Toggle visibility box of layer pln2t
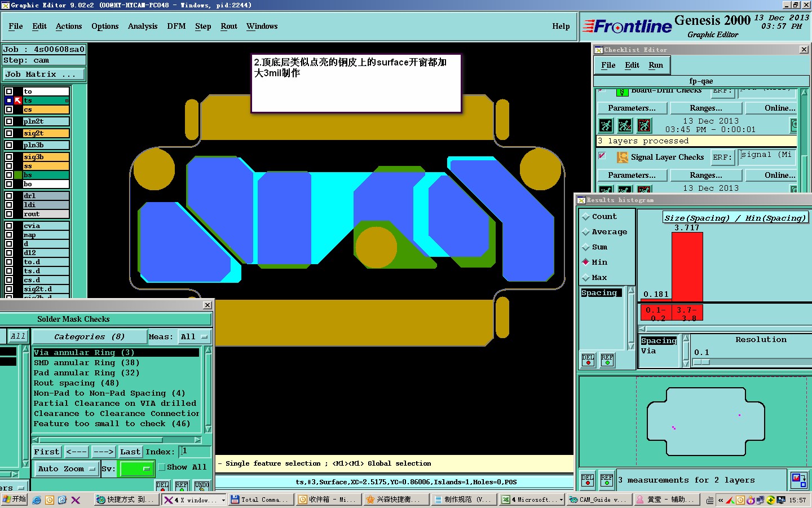The height and width of the screenshot is (508, 812). (9, 121)
